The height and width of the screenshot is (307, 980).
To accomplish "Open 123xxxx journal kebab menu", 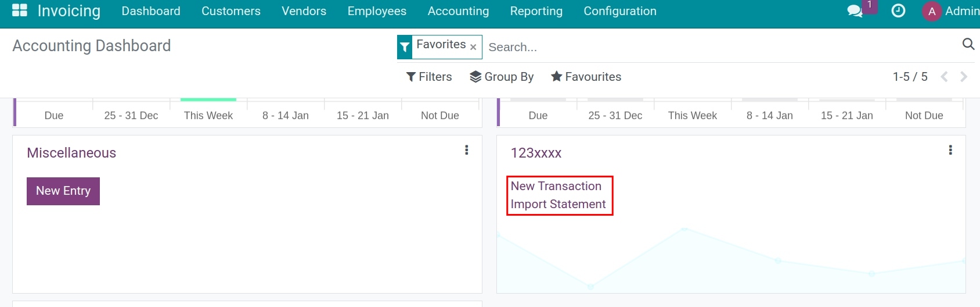I will coord(950,150).
